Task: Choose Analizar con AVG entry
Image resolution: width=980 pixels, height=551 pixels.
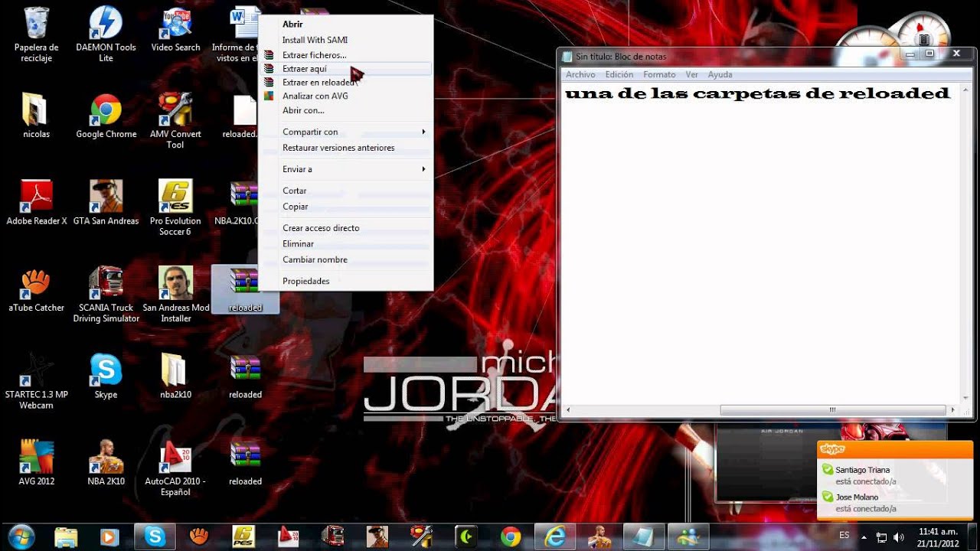Action: [346, 96]
